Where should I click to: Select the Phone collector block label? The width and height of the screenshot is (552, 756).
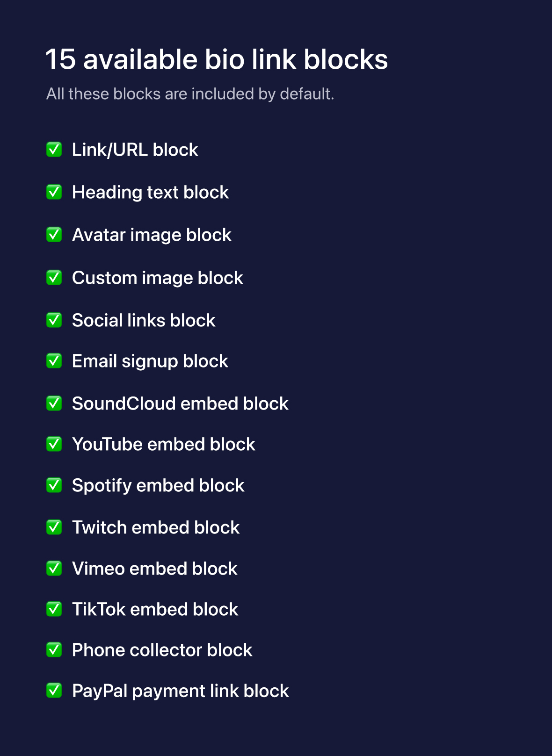click(x=162, y=650)
